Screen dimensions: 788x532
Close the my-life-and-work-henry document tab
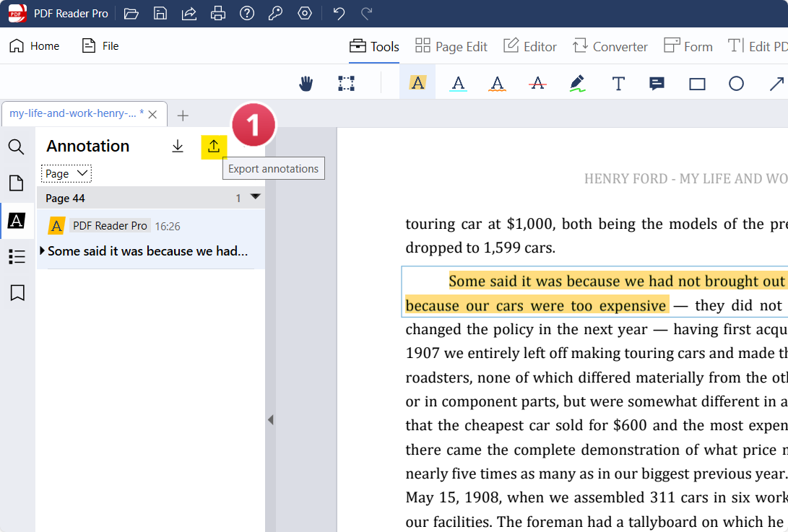pos(153,115)
